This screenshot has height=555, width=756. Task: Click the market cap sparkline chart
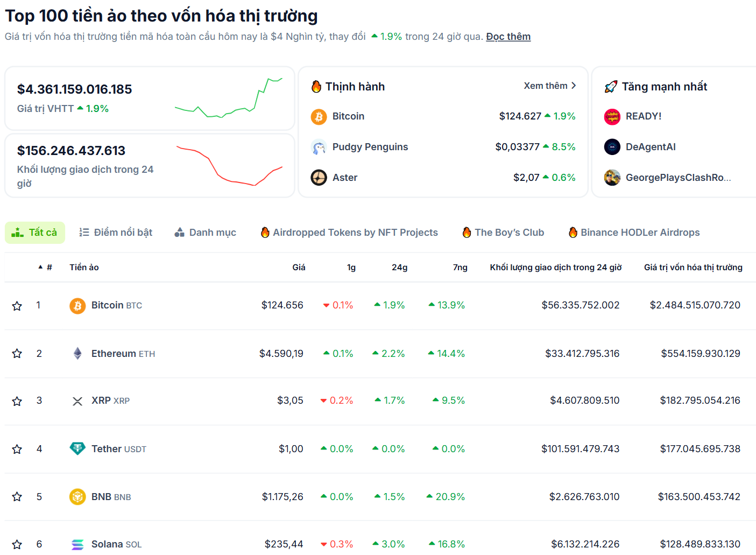pyautogui.click(x=228, y=97)
